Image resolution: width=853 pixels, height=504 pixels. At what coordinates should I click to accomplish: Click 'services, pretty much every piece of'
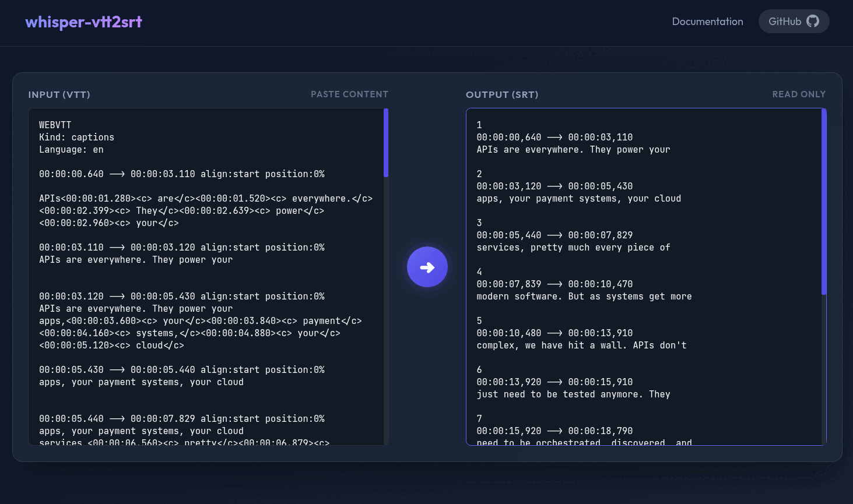[573, 248]
